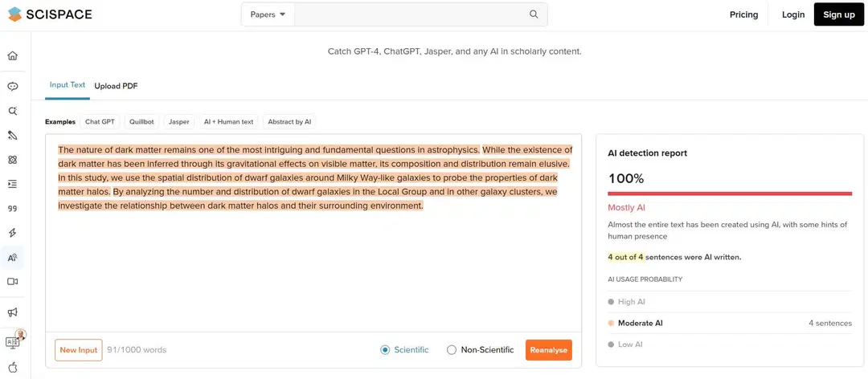The width and height of the screenshot is (868, 379).
Task: Click the top search input field
Action: (x=410, y=14)
